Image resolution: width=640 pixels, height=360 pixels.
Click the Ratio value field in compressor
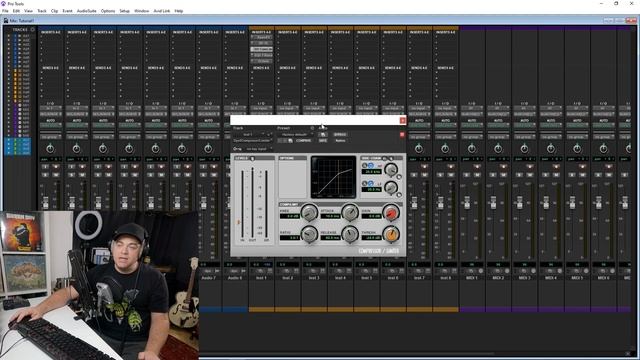(x=289, y=238)
